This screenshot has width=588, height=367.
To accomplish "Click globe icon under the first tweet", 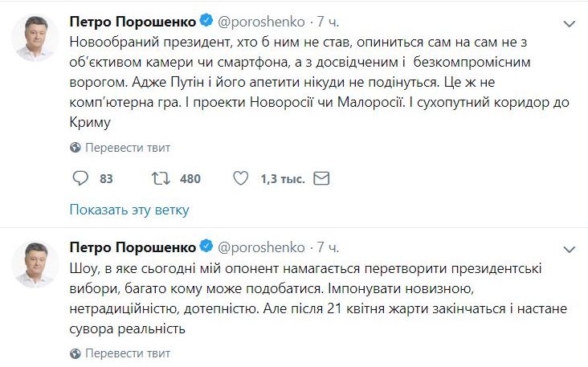I will [76, 147].
